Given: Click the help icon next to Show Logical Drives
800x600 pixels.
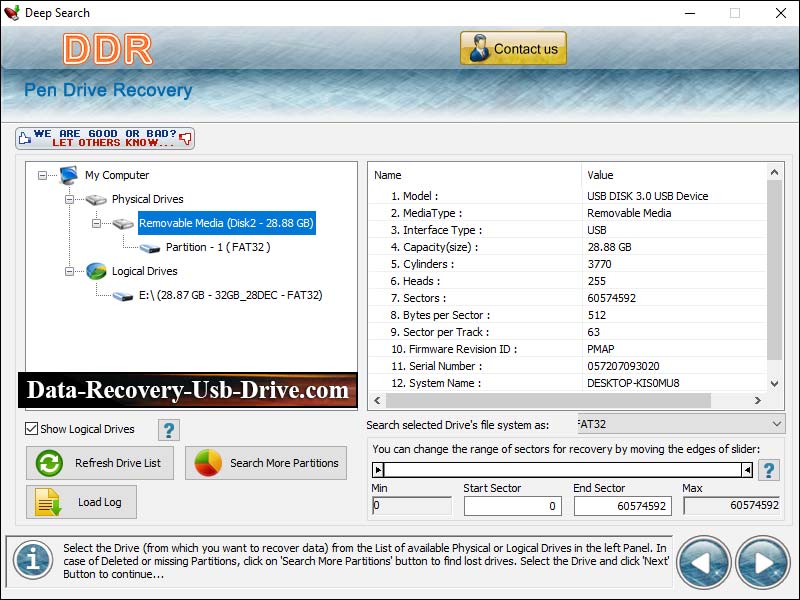Looking at the screenshot, I should point(168,430).
